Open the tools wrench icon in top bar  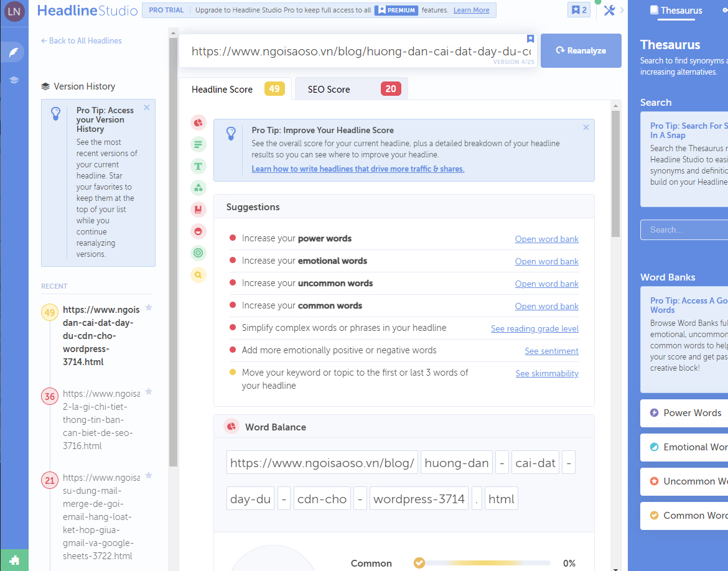tap(609, 11)
